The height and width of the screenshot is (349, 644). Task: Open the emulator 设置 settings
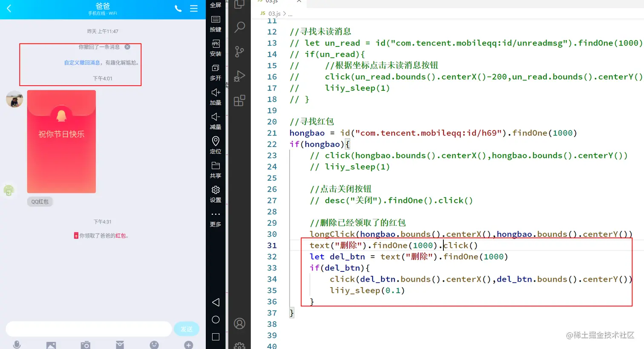point(216,194)
